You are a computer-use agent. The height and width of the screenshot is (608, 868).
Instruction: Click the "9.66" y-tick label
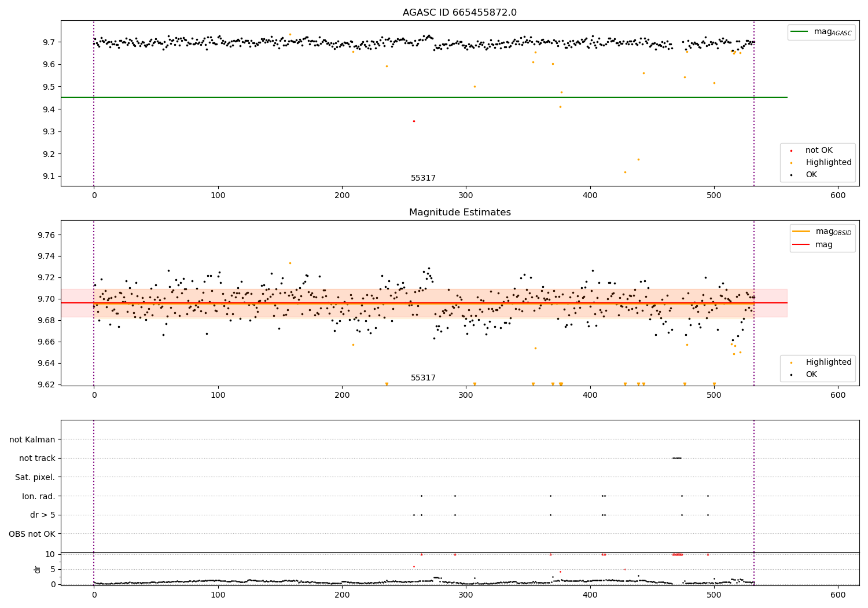pyautogui.click(x=46, y=342)
